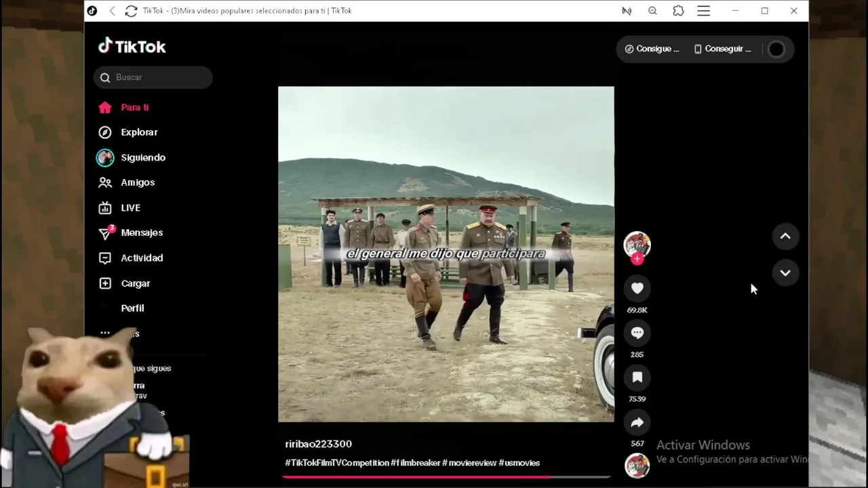
Task: Go back with the title bar arrow
Action: (x=113, y=11)
